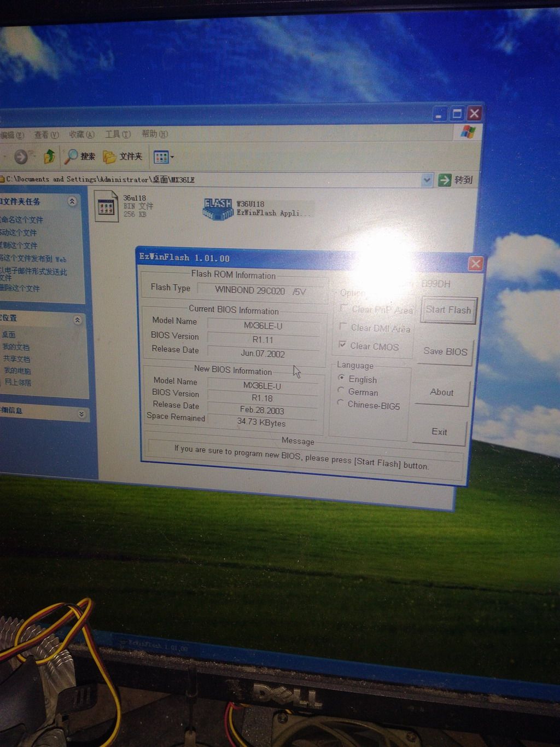Click the Windows flag logo in Explorer
Image resolution: width=560 pixels, height=747 pixels.
[x=468, y=132]
